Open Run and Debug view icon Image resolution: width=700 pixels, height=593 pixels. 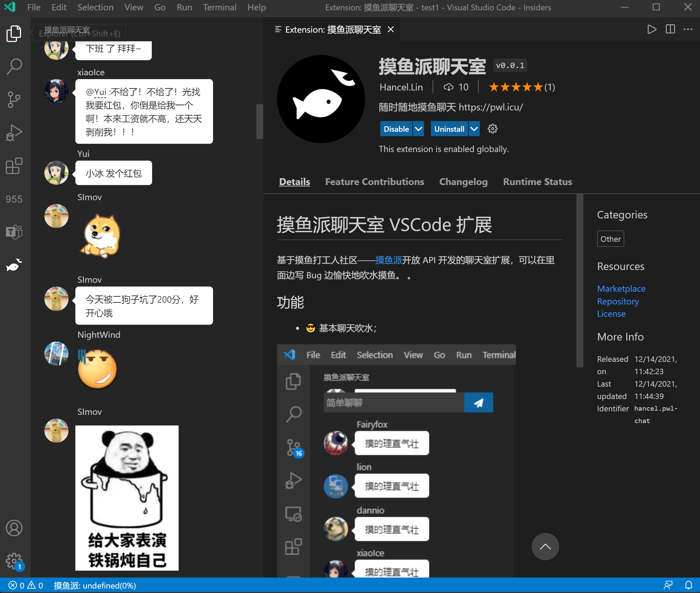tap(14, 133)
